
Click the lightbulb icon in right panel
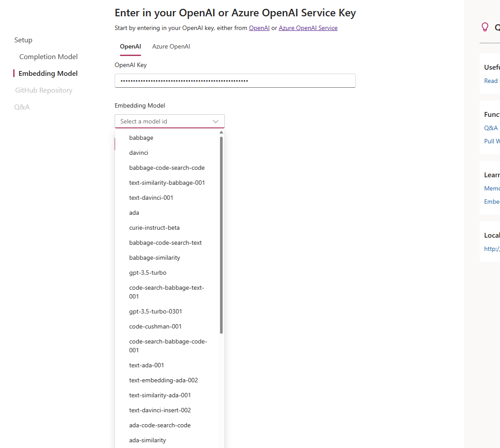point(485,27)
